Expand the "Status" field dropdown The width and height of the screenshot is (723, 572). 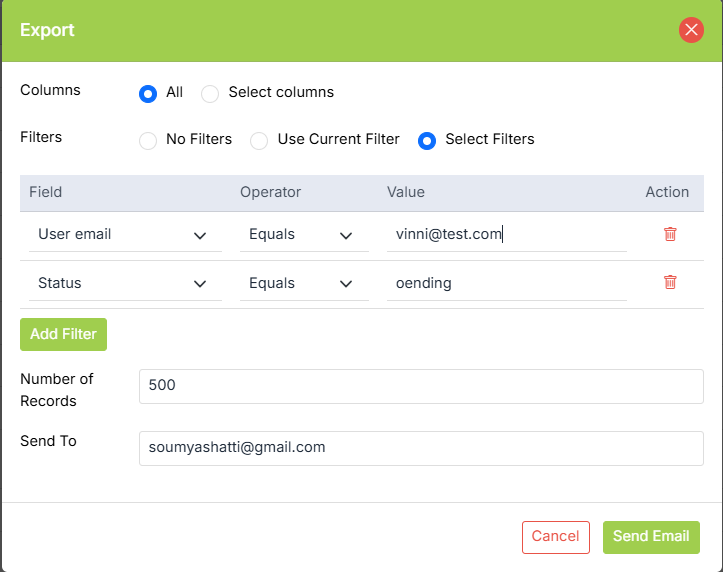click(x=121, y=284)
